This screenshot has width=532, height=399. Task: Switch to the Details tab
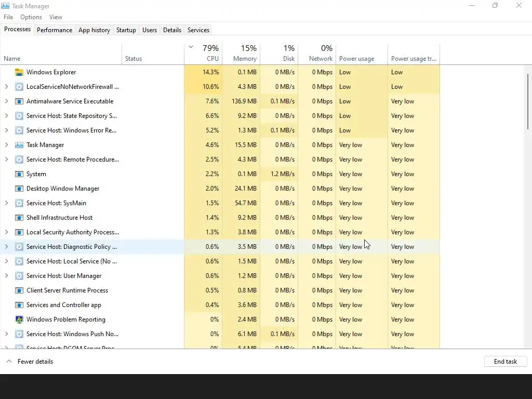pyautogui.click(x=172, y=30)
